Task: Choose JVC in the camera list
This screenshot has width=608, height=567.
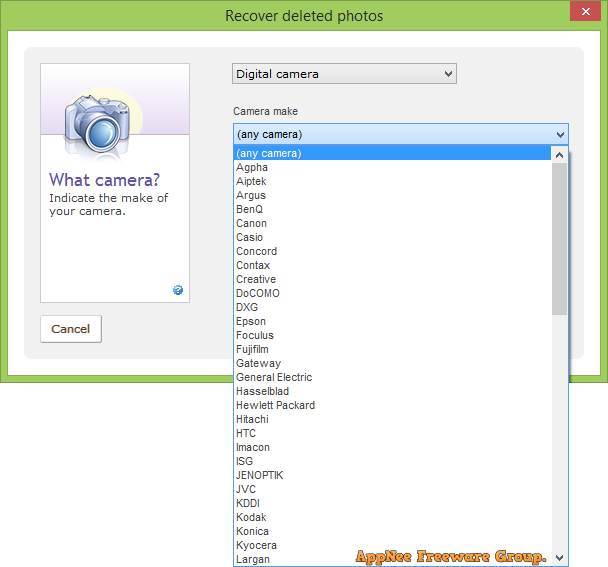Action: click(392, 489)
